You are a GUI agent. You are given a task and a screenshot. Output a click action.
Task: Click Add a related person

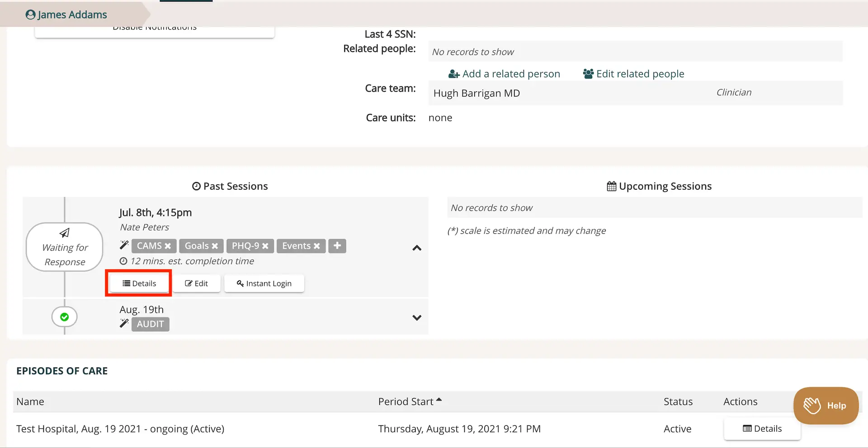pyautogui.click(x=504, y=73)
